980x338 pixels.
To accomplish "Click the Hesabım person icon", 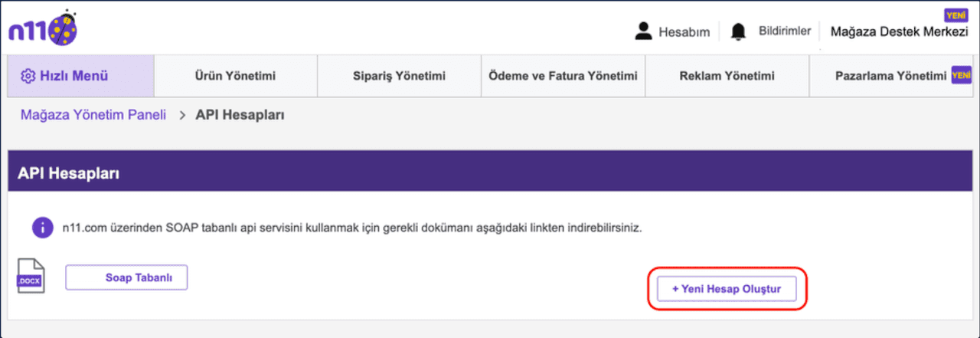I will tap(644, 31).
